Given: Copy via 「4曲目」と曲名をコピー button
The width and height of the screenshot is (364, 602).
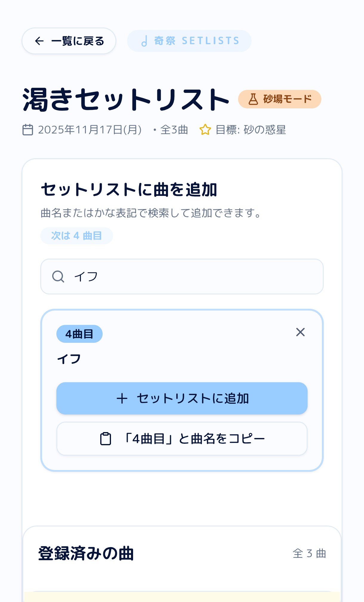Looking at the screenshot, I should tap(182, 439).
